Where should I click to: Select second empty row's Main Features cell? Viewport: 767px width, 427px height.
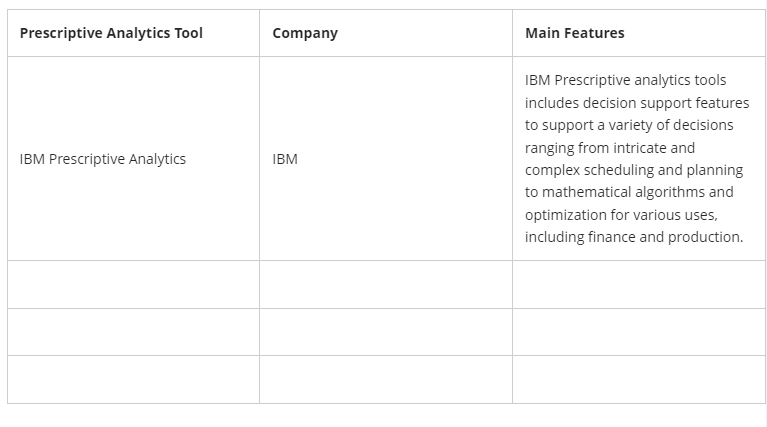coord(638,332)
